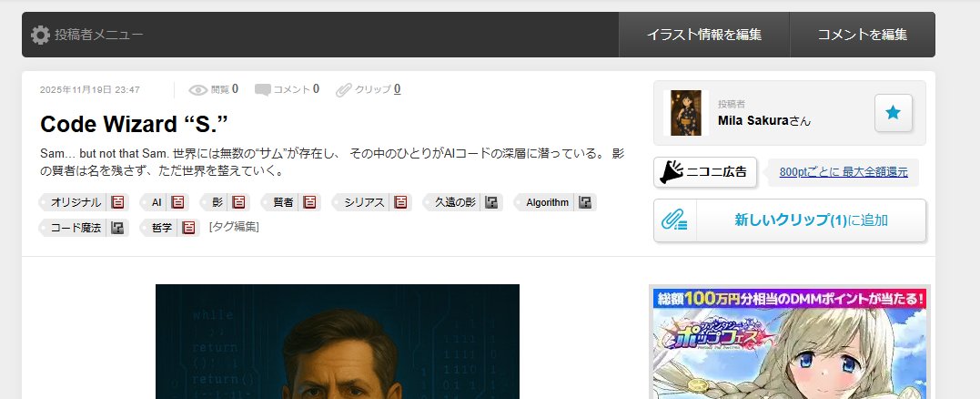Click the 久遠の影 tag
Screen dimensions: 980x399
(455, 202)
